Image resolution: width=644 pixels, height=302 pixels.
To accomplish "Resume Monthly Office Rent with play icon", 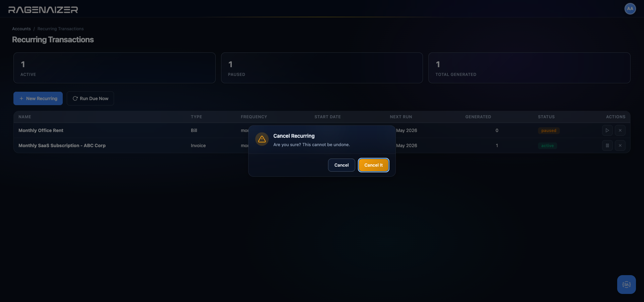I will (x=607, y=130).
